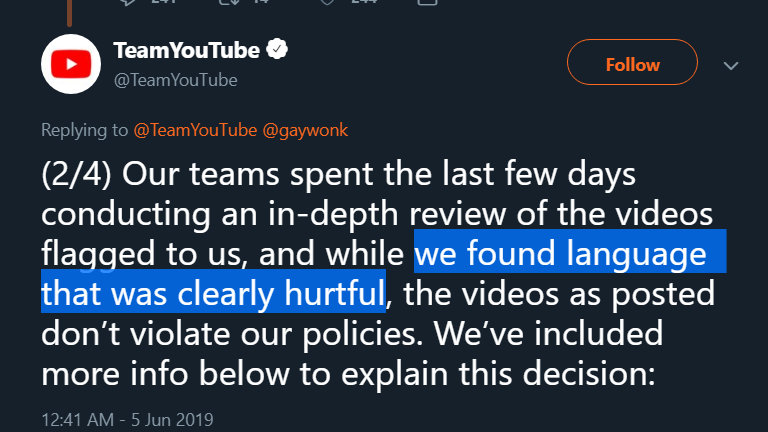This screenshot has width=768, height=432.
Task: Click the thread connector line above avatar
Action: coord(70,13)
